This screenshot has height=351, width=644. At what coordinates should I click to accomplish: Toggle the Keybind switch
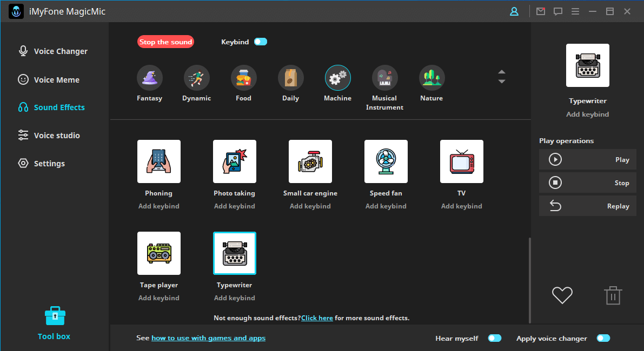pos(261,42)
